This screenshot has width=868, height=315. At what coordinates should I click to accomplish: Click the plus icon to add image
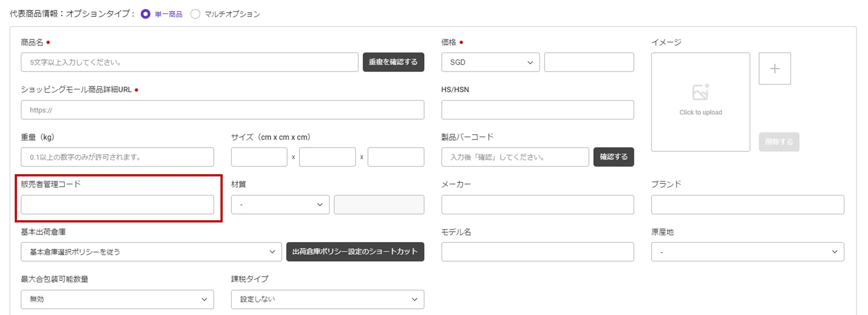pos(774,69)
